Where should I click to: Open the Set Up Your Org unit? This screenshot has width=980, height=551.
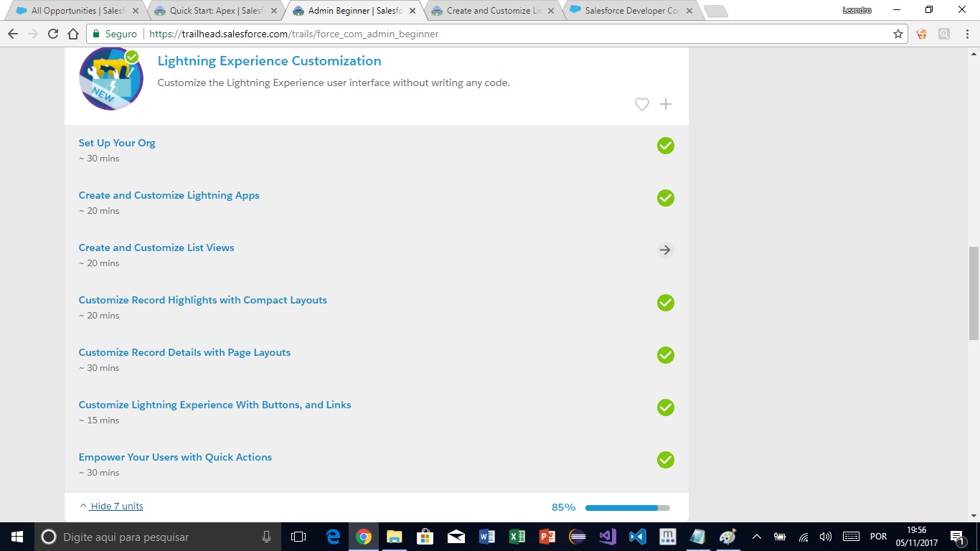coord(117,143)
